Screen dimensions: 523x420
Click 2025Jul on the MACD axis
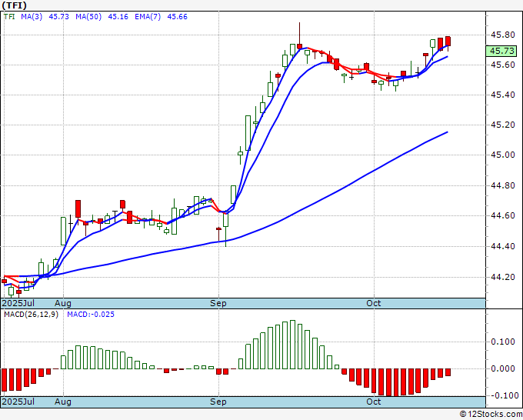click(x=18, y=402)
